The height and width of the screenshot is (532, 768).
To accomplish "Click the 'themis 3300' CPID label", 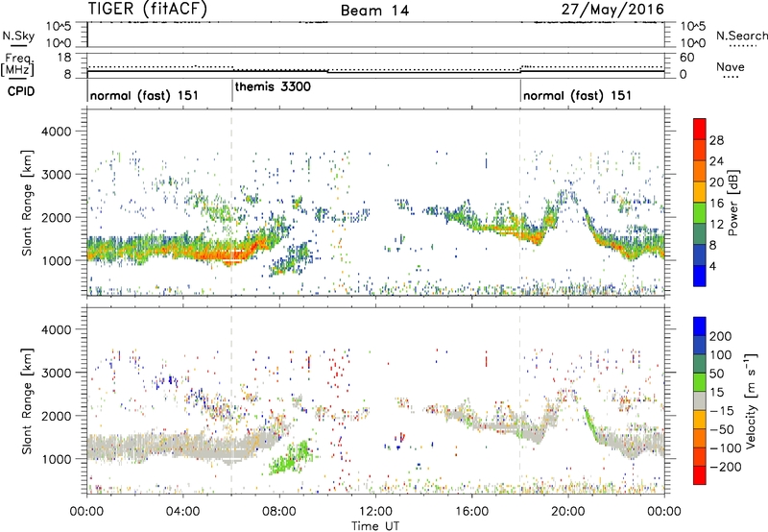I will tap(273, 86).
